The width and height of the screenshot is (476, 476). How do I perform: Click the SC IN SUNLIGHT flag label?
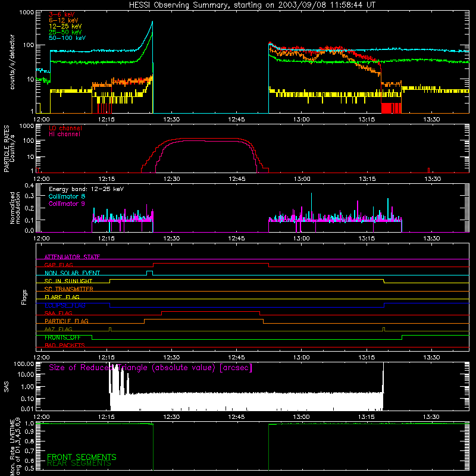click(x=68, y=281)
